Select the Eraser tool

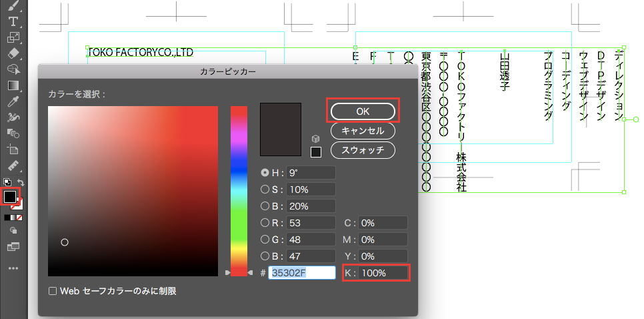click(x=13, y=53)
